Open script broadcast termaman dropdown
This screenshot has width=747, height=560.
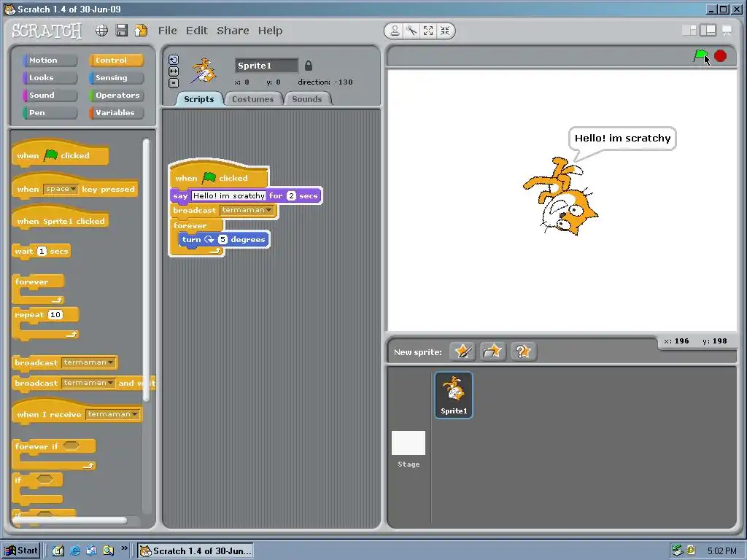[247, 210]
